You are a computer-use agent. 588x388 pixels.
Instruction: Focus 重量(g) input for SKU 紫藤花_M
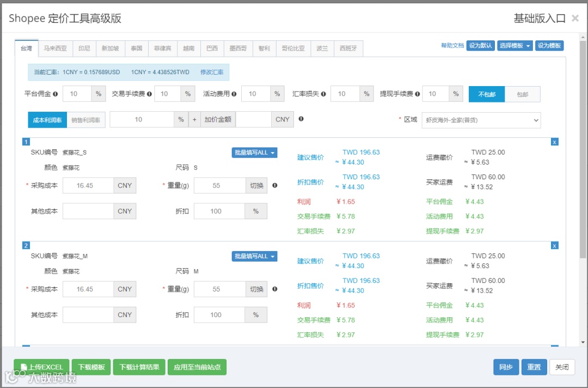tap(220, 289)
